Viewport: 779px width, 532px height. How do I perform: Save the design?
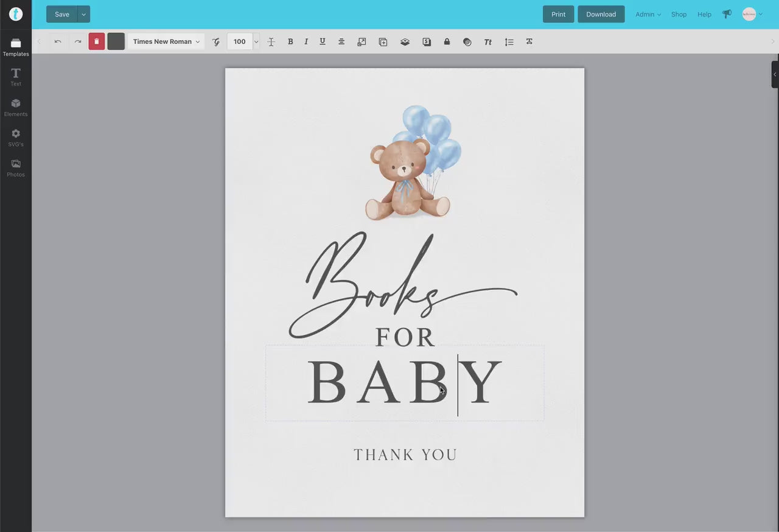point(62,14)
